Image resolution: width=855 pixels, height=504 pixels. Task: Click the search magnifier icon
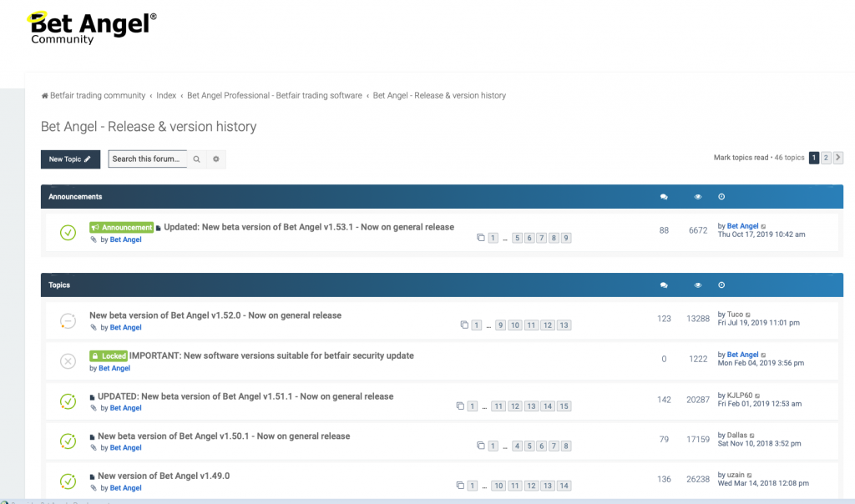196,159
